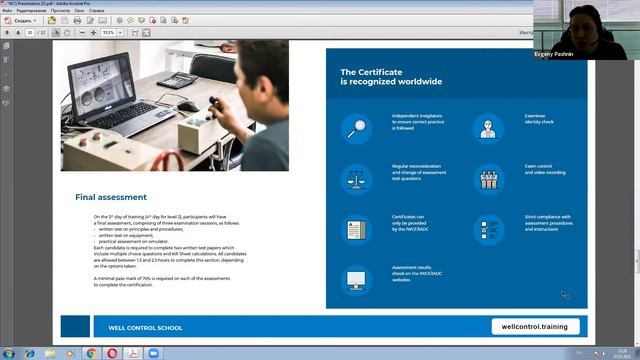
Task: Open the page thumbnails side panel icon
Action: click(6, 46)
